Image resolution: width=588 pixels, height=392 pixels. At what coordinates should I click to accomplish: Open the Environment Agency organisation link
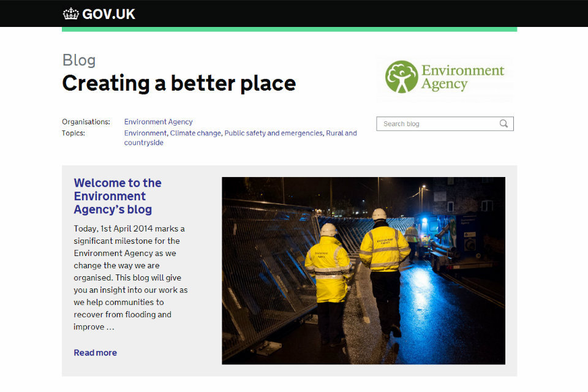pyautogui.click(x=158, y=121)
